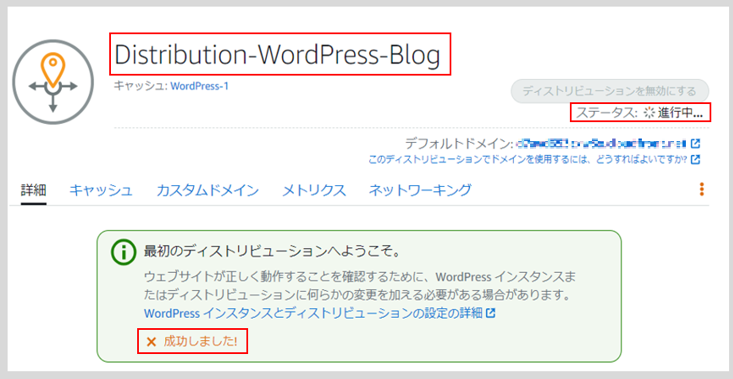Click the spinning progress icon in status

649,113
